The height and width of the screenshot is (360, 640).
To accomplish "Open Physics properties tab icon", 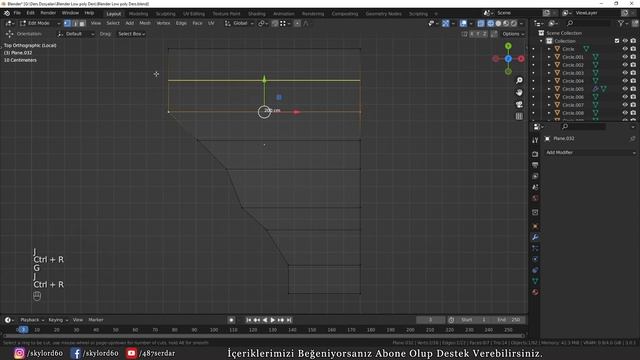I will pyautogui.click(x=535, y=259).
